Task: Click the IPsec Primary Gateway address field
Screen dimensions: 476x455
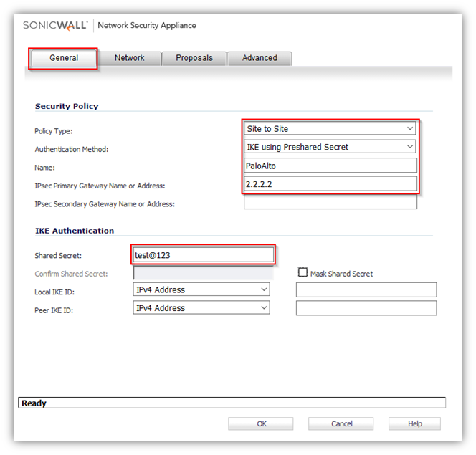Action: click(330, 185)
